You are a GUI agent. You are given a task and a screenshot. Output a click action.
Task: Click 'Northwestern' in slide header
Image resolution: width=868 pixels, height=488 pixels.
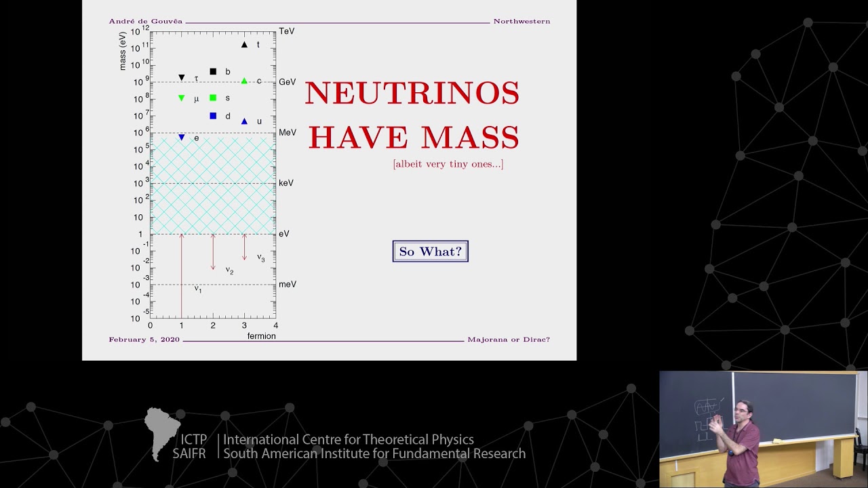(521, 22)
